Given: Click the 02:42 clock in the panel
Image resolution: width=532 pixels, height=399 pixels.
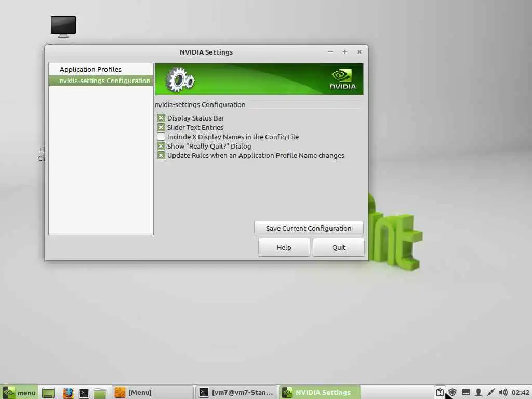Looking at the screenshot, I should pos(521,393).
